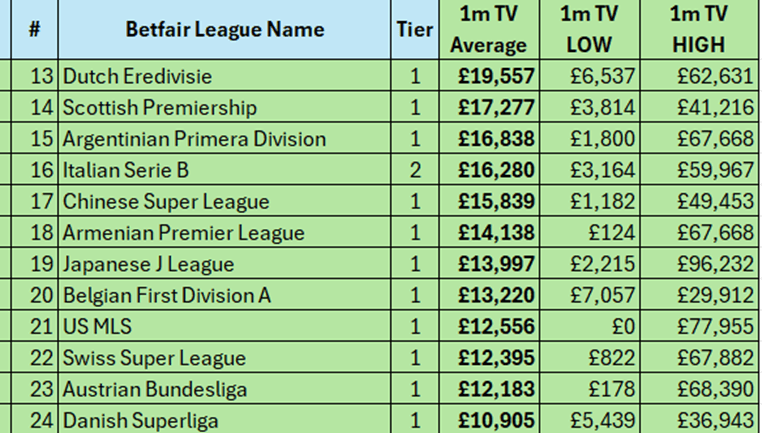The image size is (762, 433).
Task: Click the 1m TV Average header
Action: pyautogui.click(x=488, y=29)
